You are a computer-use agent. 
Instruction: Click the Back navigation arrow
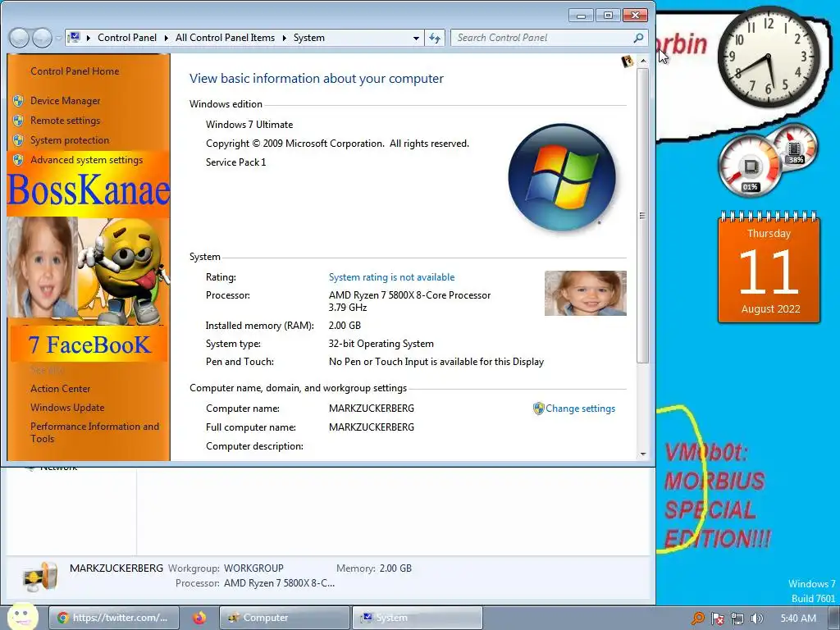pos(20,38)
